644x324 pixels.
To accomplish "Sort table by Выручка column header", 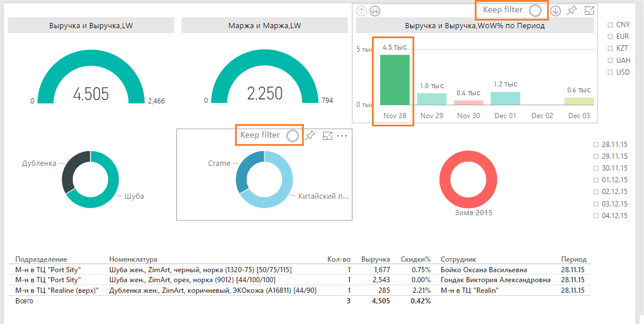I will pos(376,259).
